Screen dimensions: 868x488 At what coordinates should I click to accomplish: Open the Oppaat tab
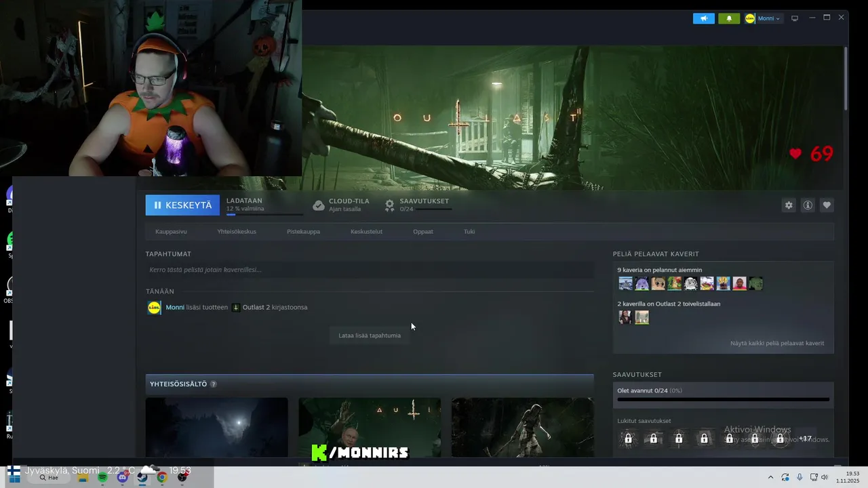423,231
